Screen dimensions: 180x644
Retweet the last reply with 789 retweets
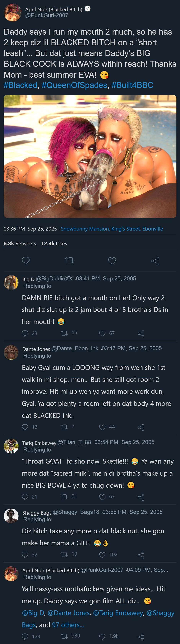coord(64,636)
